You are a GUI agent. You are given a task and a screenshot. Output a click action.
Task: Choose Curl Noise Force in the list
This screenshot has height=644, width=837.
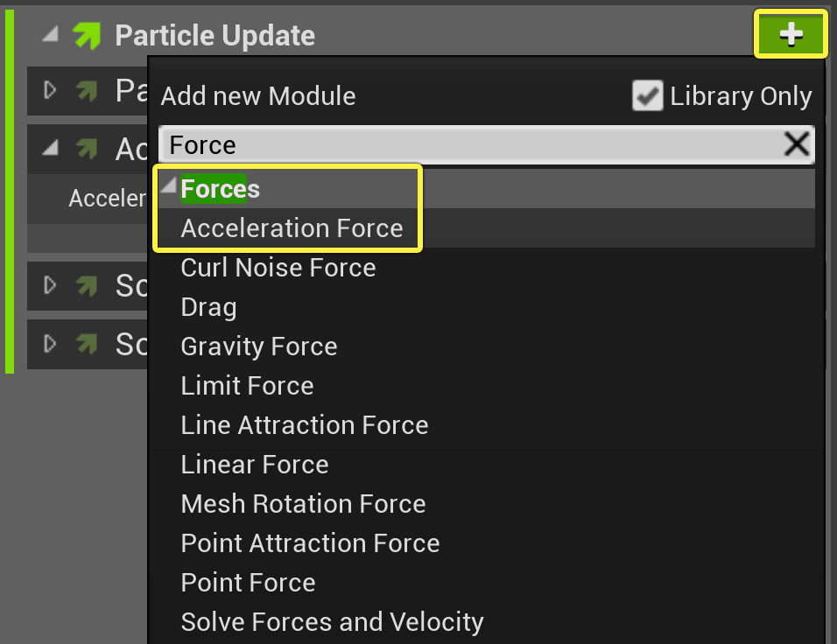[x=278, y=268]
